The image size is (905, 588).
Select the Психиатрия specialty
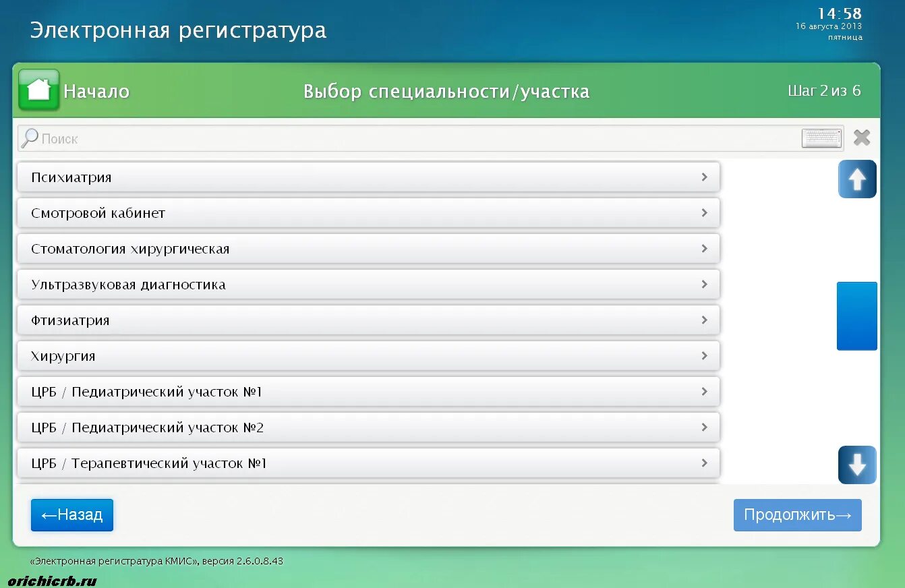(368, 177)
